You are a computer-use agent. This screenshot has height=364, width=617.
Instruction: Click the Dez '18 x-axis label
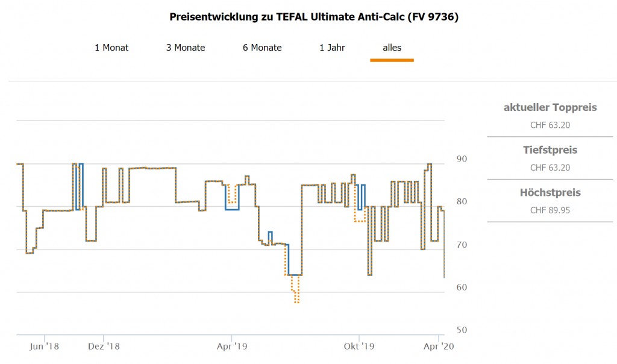(104, 347)
